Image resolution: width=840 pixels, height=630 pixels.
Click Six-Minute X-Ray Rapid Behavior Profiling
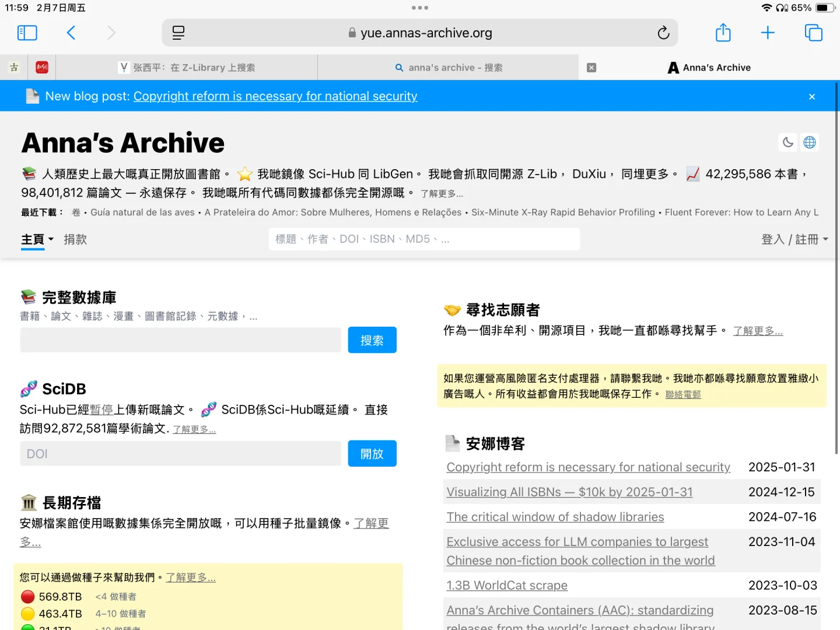click(x=563, y=212)
